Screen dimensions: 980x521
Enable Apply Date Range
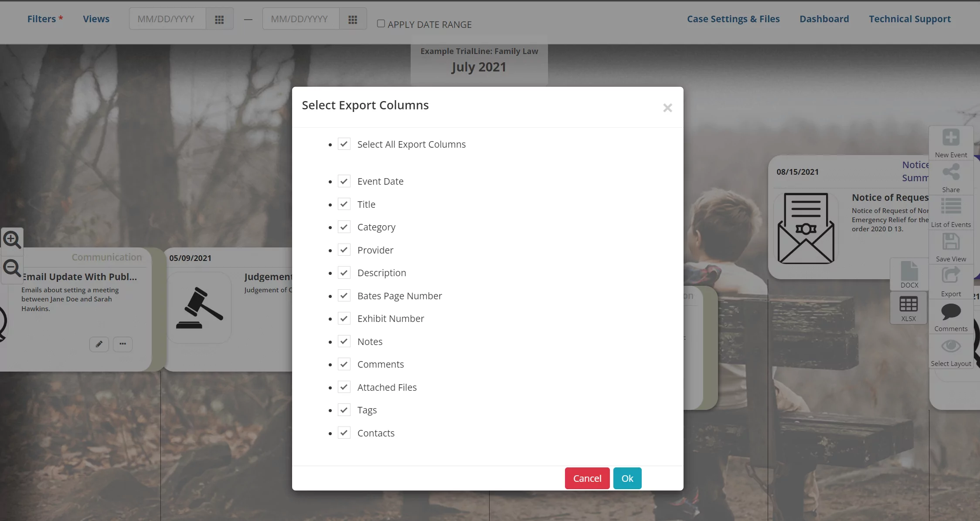pyautogui.click(x=380, y=23)
